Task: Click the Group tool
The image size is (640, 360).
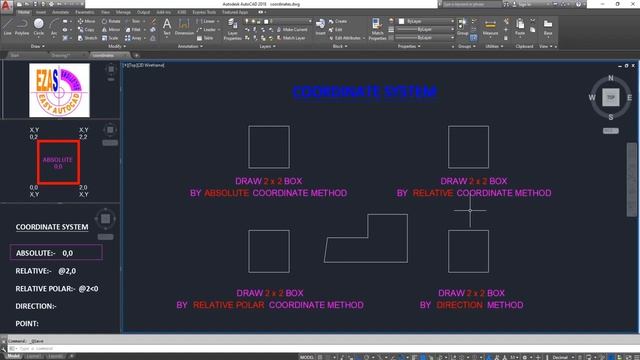Action: point(462,27)
